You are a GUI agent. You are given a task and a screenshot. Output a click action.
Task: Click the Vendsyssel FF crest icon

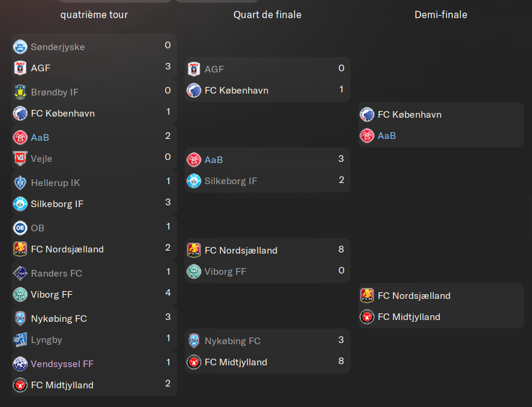pyautogui.click(x=20, y=364)
